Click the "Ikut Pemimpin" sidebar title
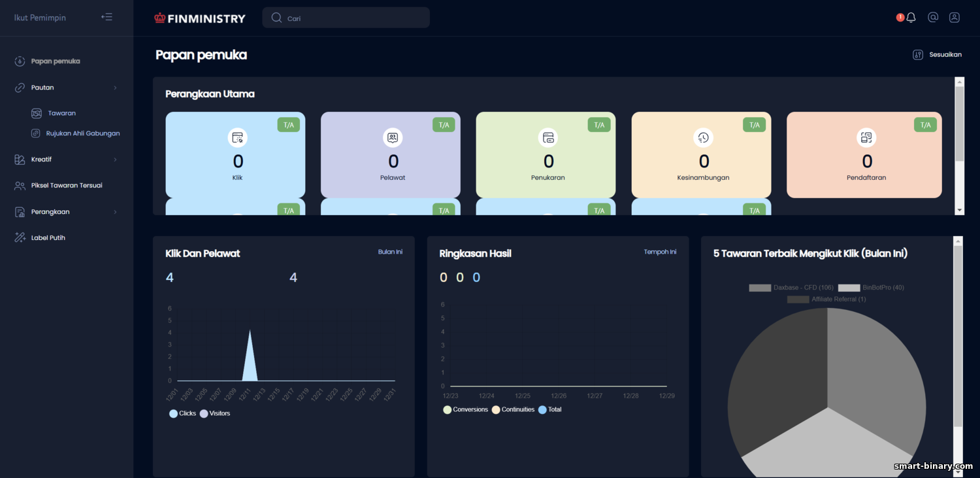This screenshot has height=478, width=980. 40,18
